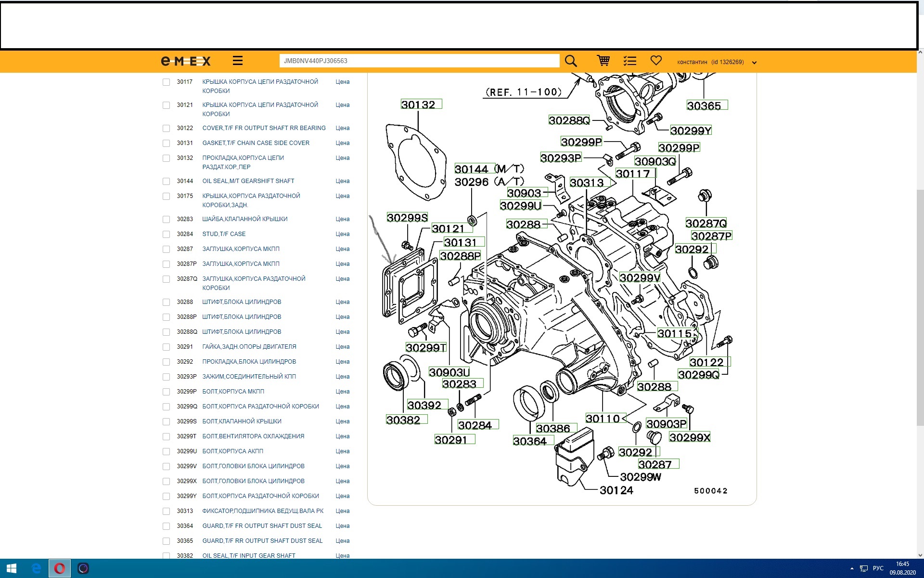Open the hamburger menu
This screenshot has height=578, width=924.
click(x=237, y=61)
